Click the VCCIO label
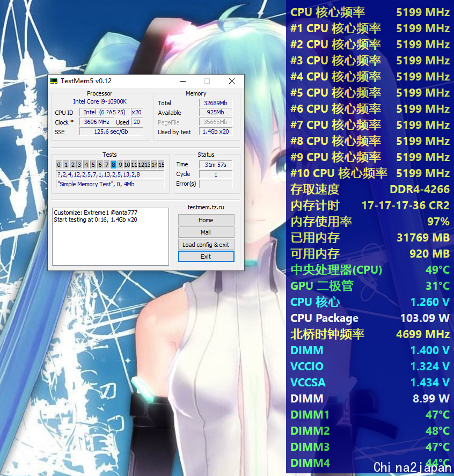 (x=307, y=367)
